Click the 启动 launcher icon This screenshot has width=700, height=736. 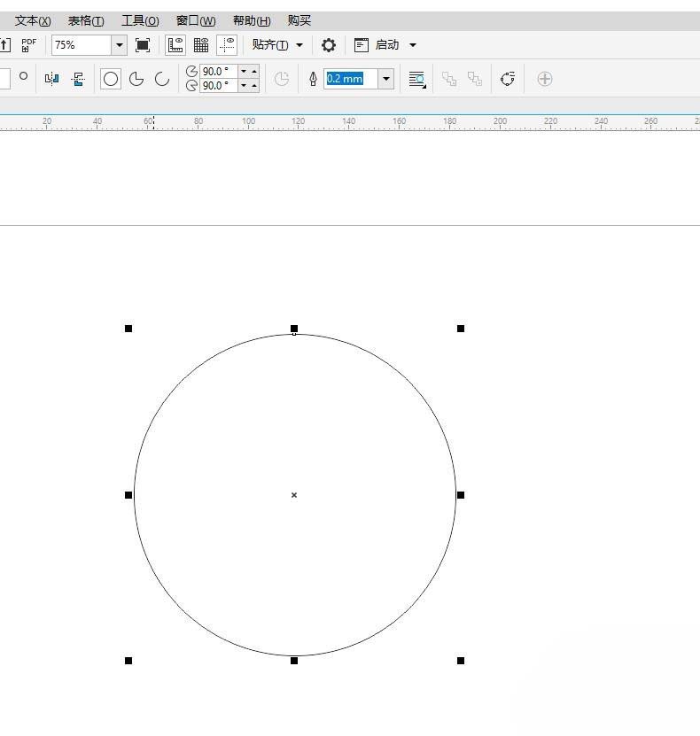(x=361, y=45)
